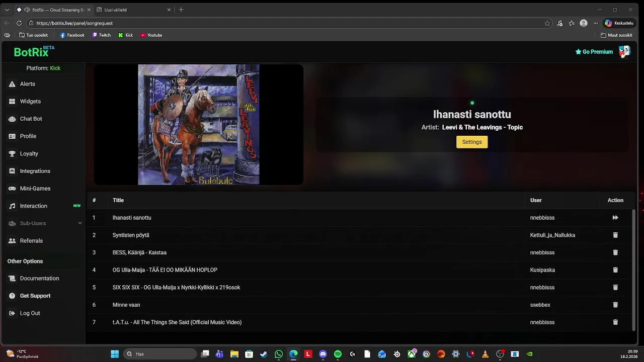Reload the page
The height and width of the screenshot is (362, 644).
[x=19, y=23]
